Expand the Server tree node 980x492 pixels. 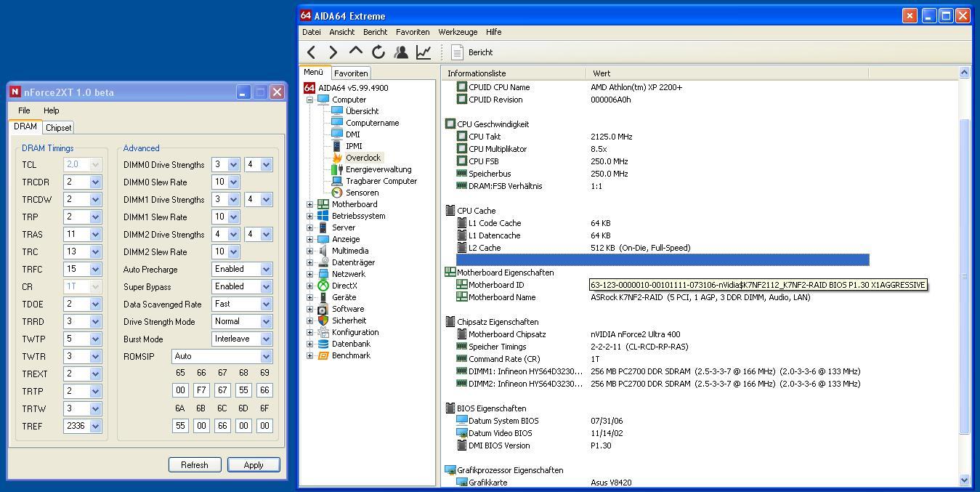point(310,227)
